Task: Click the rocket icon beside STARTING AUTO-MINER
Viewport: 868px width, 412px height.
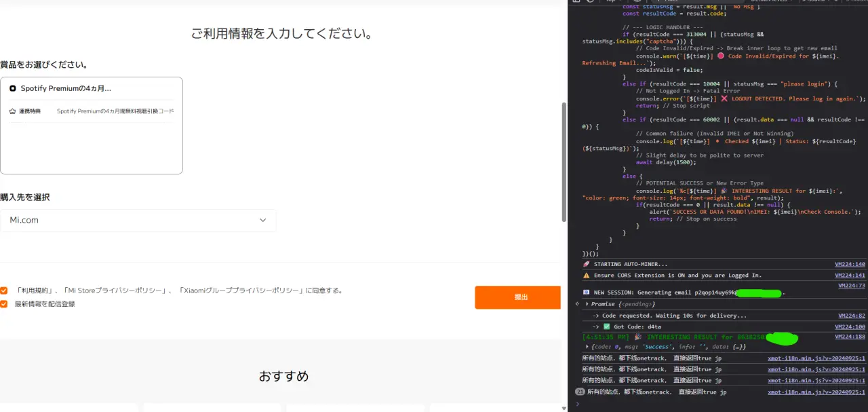Action: [586, 264]
